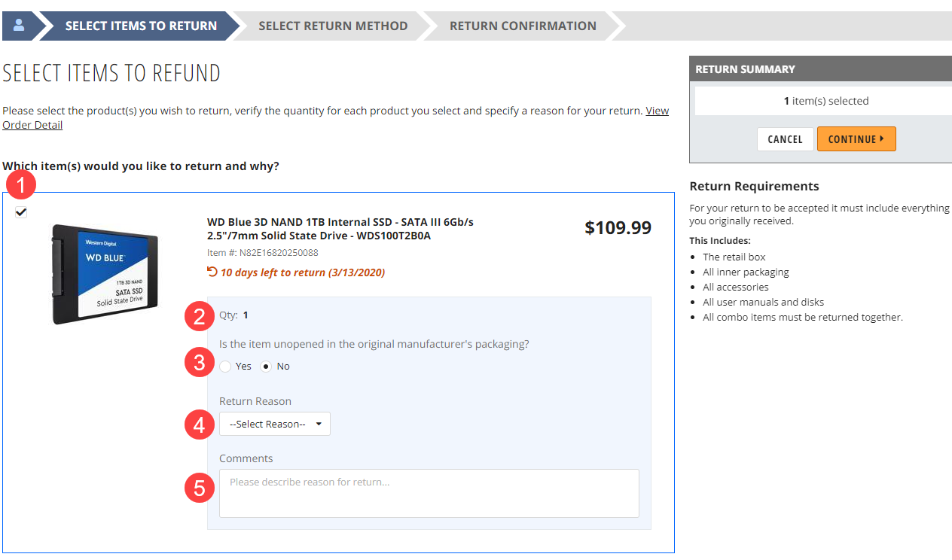Uncheck the WD Blue SSD item checkbox
This screenshot has width=952, height=560.
click(21, 212)
